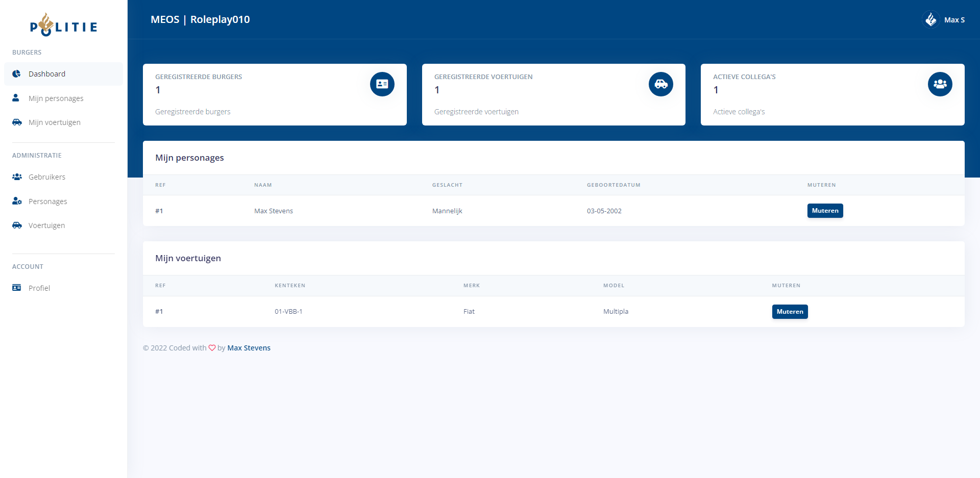The width and height of the screenshot is (980, 478).
Task: Open the Max Stevens footer link
Action: pyautogui.click(x=249, y=348)
